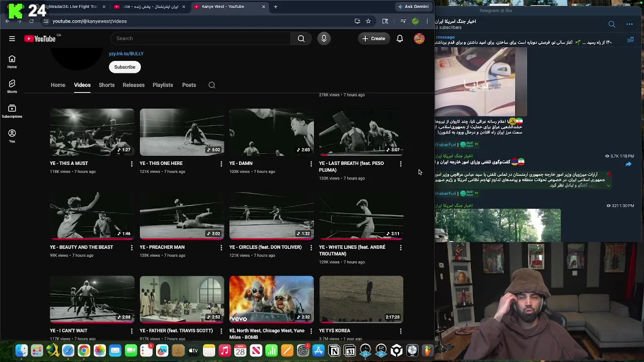Image resolution: width=644 pixels, height=362 pixels.
Task: Open Finder in the Dock
Action: click(x=21, y=351)
